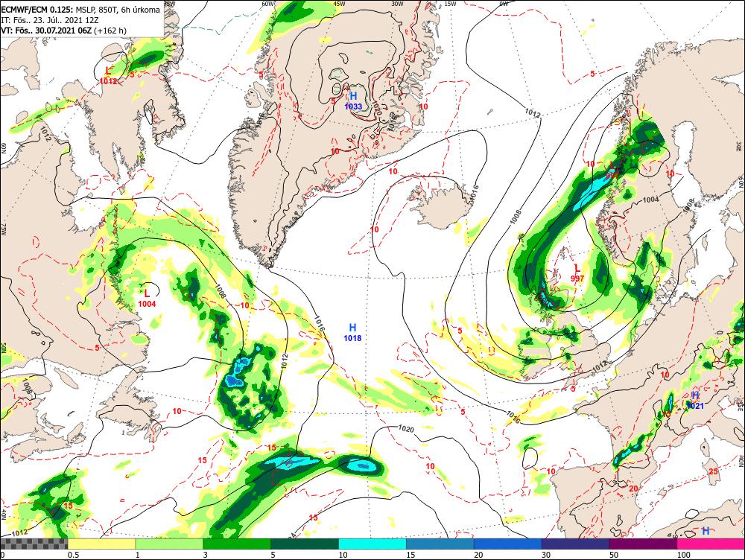
Task: Select the cyan 10–15 mm legend swatch
Action: click(372, 544)
